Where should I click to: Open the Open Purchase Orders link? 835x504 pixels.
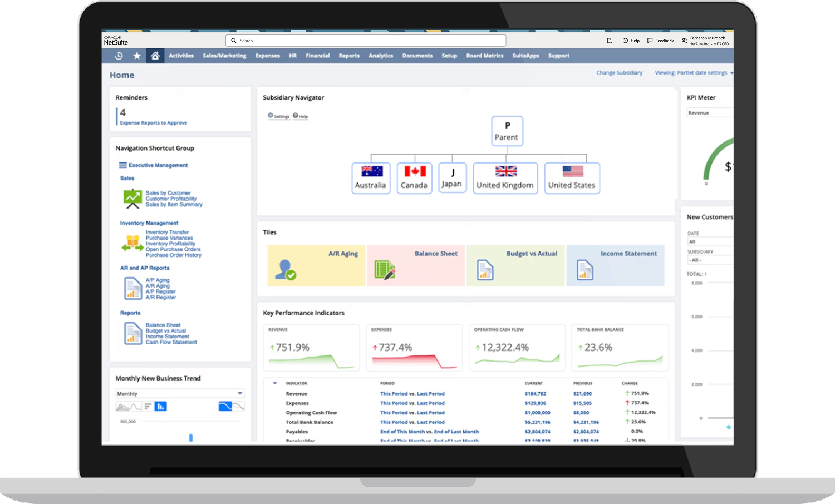tap(173, 249)
